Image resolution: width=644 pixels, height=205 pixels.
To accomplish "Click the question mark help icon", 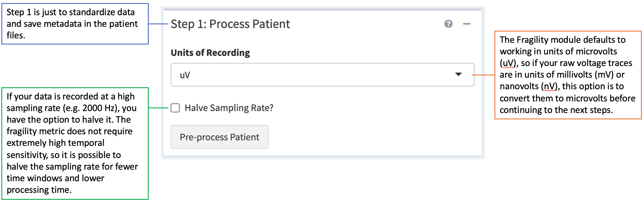I will click(x=448, y=24).
